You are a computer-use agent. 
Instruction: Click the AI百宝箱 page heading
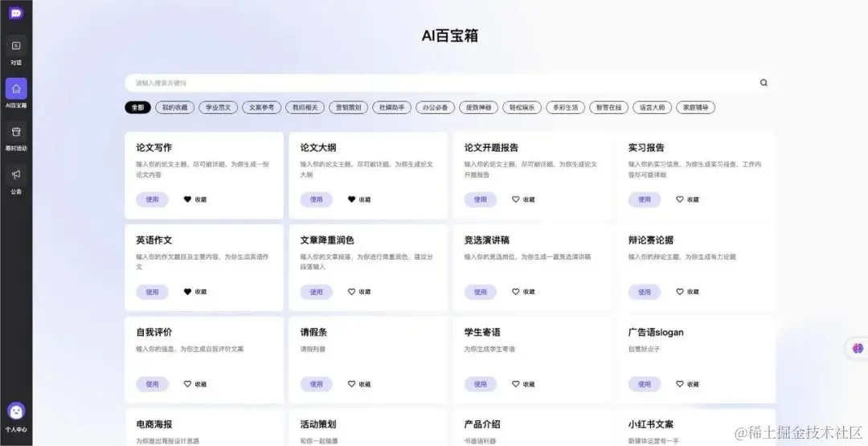point(449,36)
